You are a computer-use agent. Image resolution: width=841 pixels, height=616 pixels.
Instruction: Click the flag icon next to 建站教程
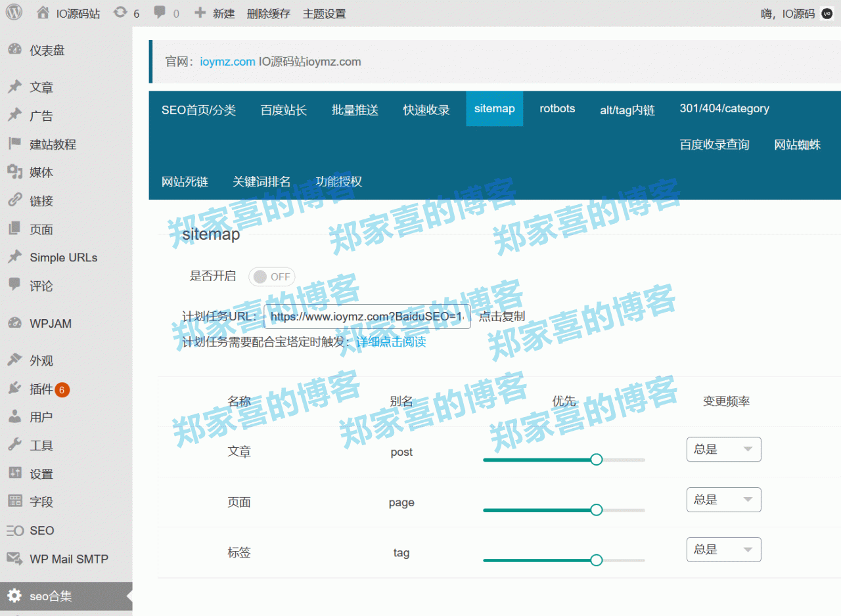14,144
